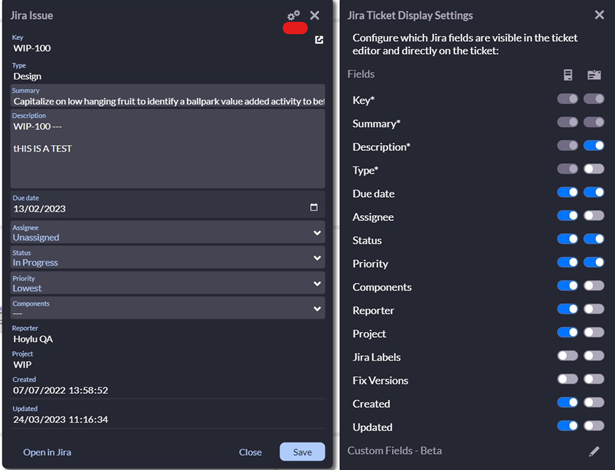The width and height of the screenshot is (615, 470).
Task: Enable Updated on ticket toggle
Action: pos(594,426)
